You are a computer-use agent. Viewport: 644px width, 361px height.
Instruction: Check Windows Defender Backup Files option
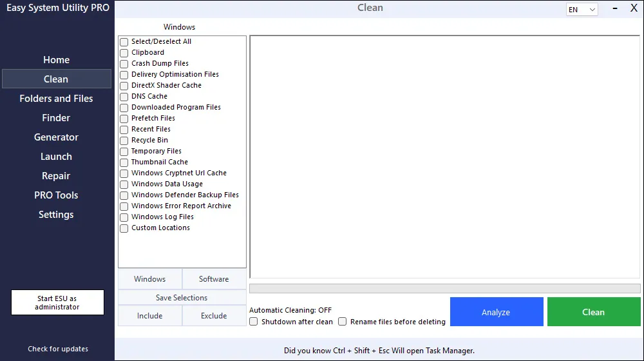[124, 195]
